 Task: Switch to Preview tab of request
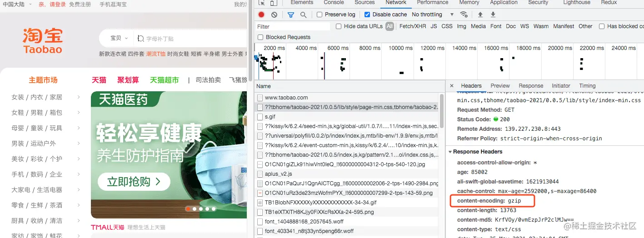[x=500, y=85]
